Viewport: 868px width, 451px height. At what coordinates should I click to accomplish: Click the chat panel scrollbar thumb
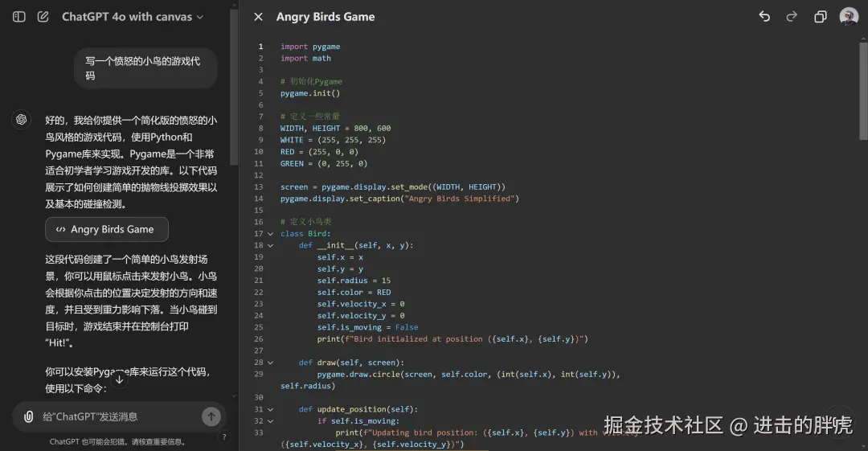pyautogui.click(x=234, y=87)
